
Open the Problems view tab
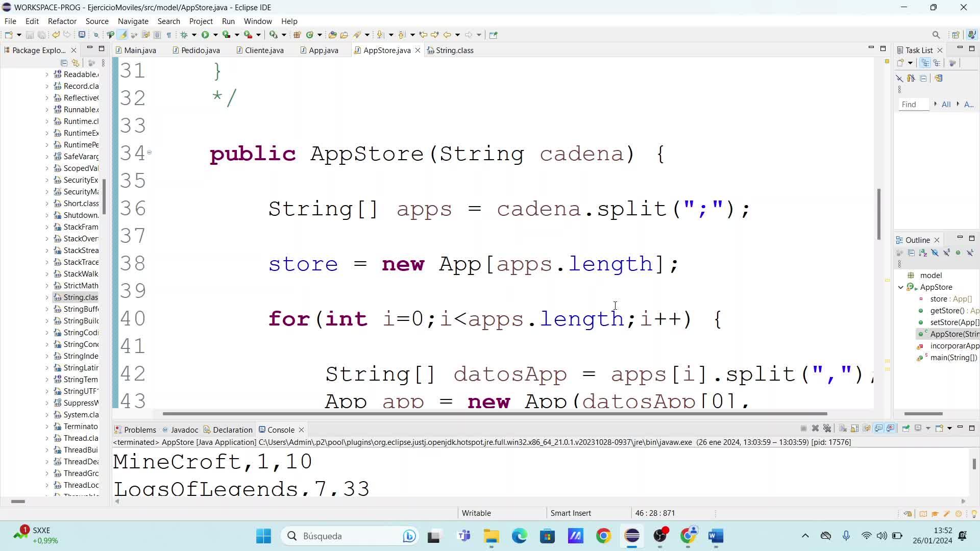pyautogui.click(x=139, y=430)
